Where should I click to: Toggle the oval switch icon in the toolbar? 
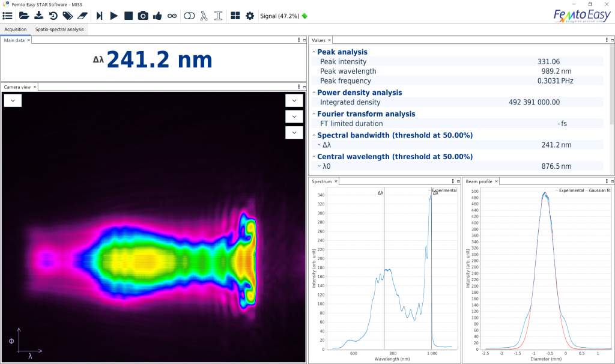pos(189,16)
